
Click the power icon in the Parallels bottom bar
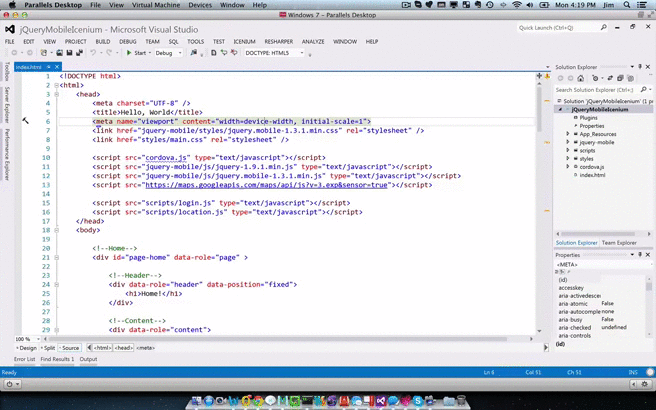pos(9,384)
